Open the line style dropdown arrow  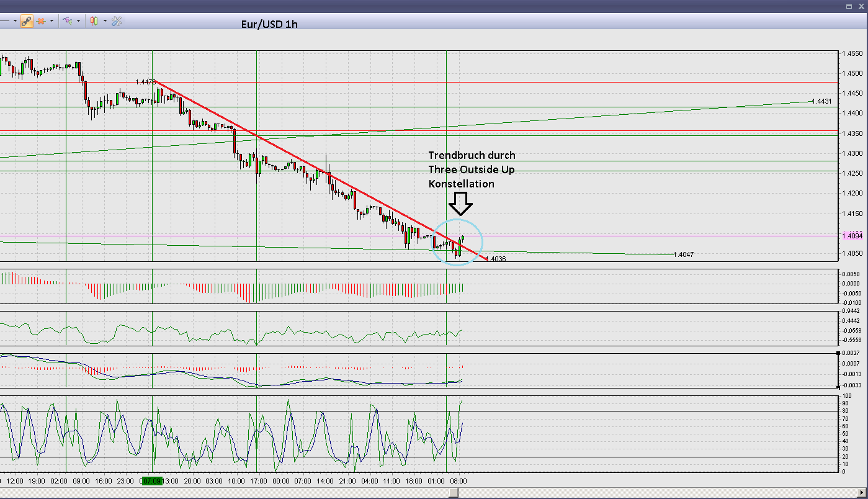(14, 21)
